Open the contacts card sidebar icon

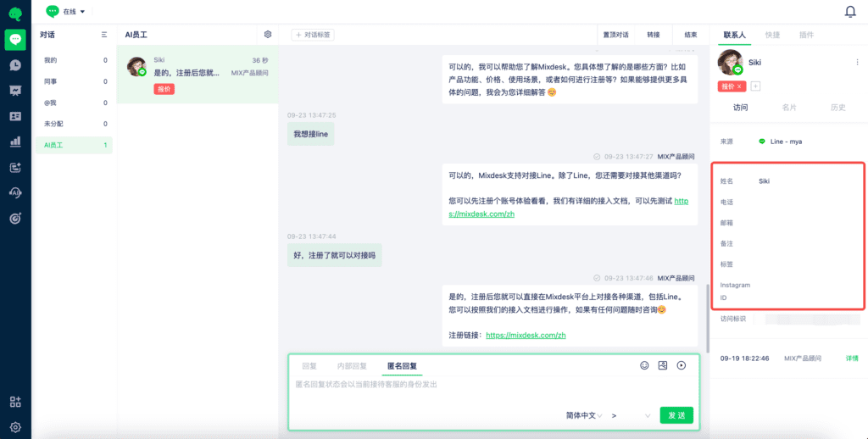(x=15, y=116)
